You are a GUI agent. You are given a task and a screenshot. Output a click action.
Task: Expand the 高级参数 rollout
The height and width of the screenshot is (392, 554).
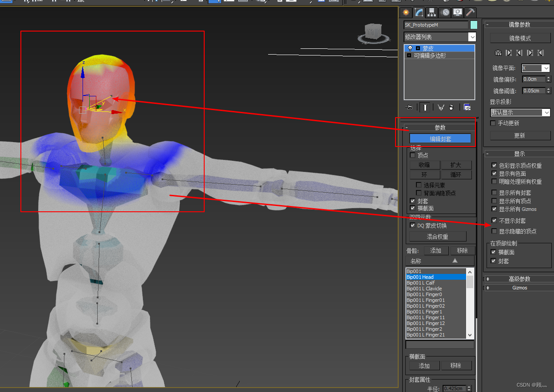pos(519,279)
